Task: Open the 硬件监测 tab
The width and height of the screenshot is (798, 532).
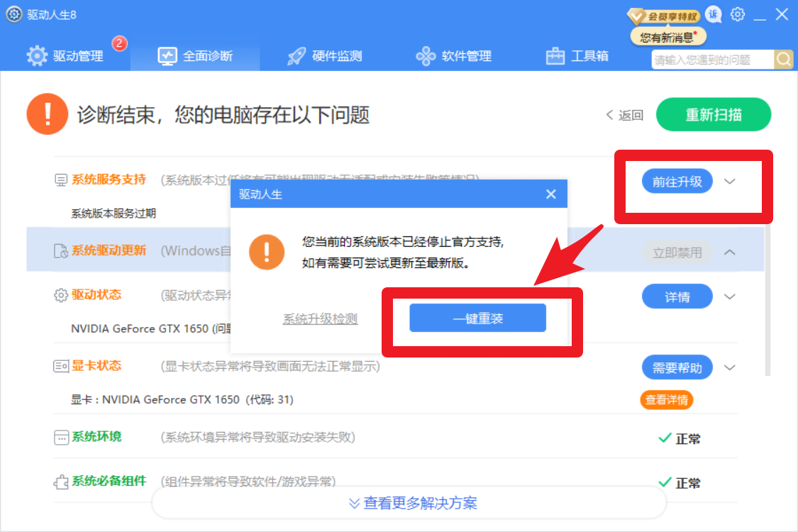Action: tap(324, 55)
